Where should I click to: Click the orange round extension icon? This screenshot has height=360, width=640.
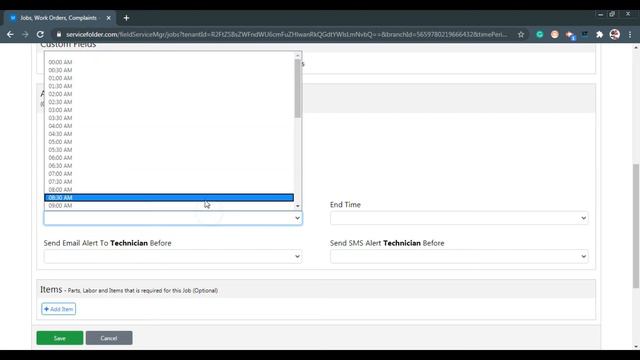click(x=554, y=35)
